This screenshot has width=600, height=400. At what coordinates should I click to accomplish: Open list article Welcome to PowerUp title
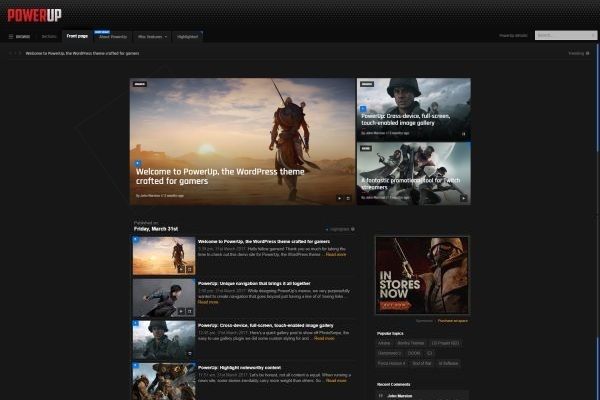click(x=264, y=242)
